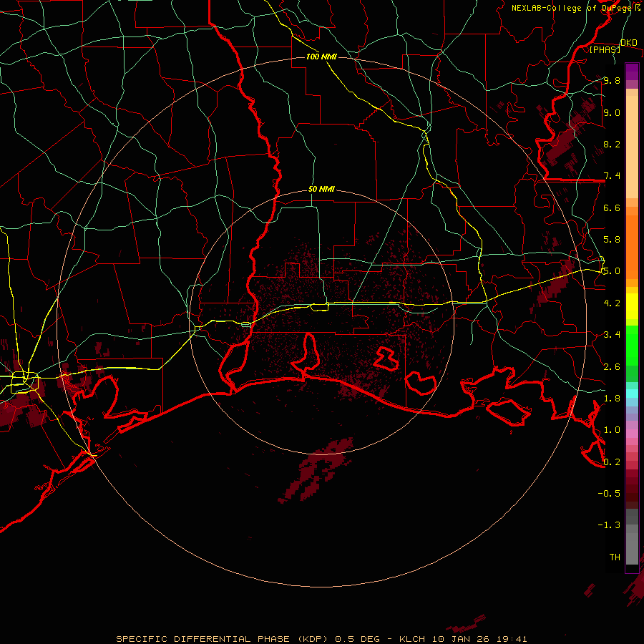644x644 pixels.
Task: Click the 9.8 scale value
Action: tap(612, 80)
